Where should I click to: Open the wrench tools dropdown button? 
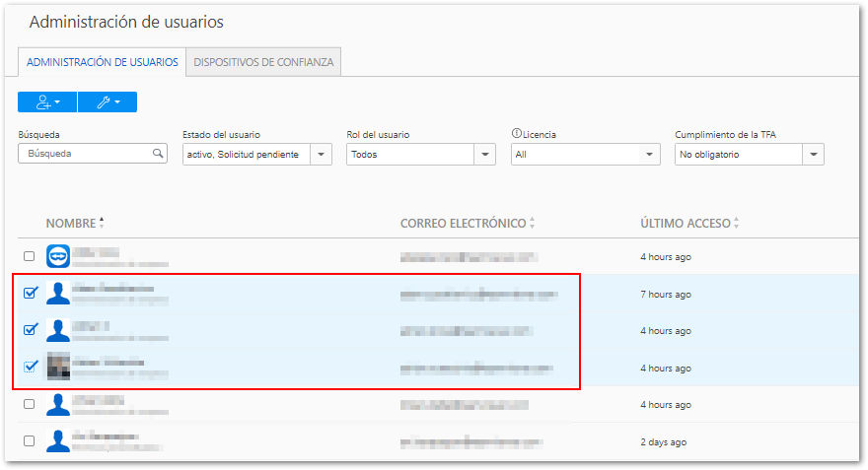[108, 102]
